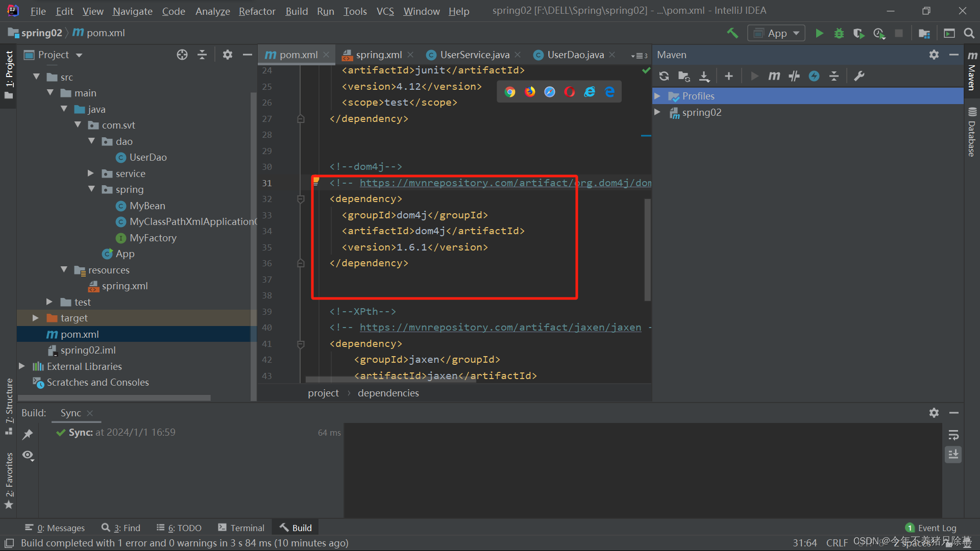Toggle Maven offline mode lightning icon

(814, 76)
